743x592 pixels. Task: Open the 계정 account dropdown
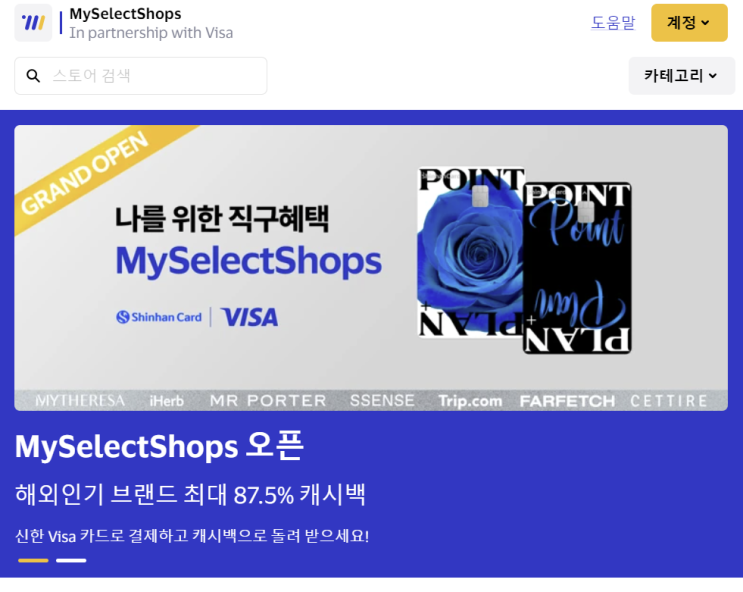pos(689,23)
